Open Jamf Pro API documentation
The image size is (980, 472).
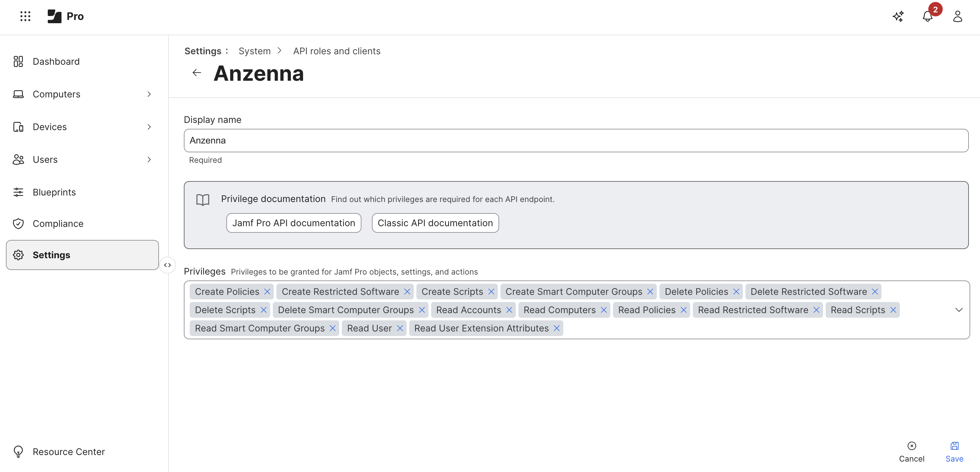pyautogui.click(x=293, y=223)
